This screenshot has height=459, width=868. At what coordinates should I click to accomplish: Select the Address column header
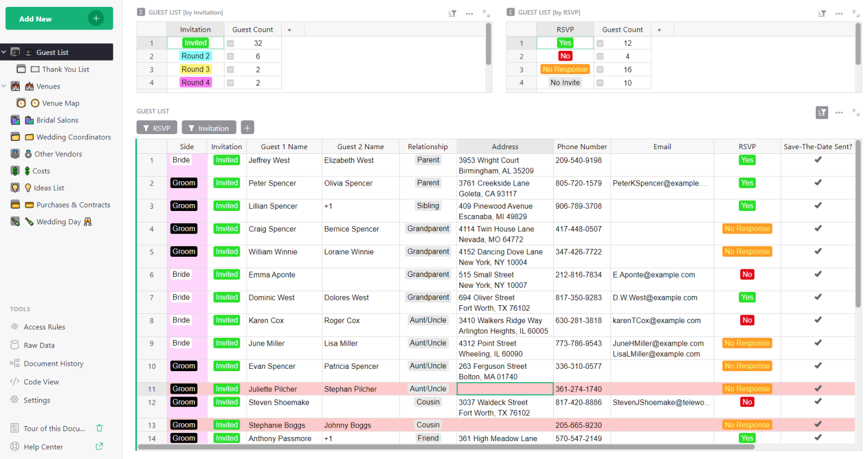coord(505,146)
